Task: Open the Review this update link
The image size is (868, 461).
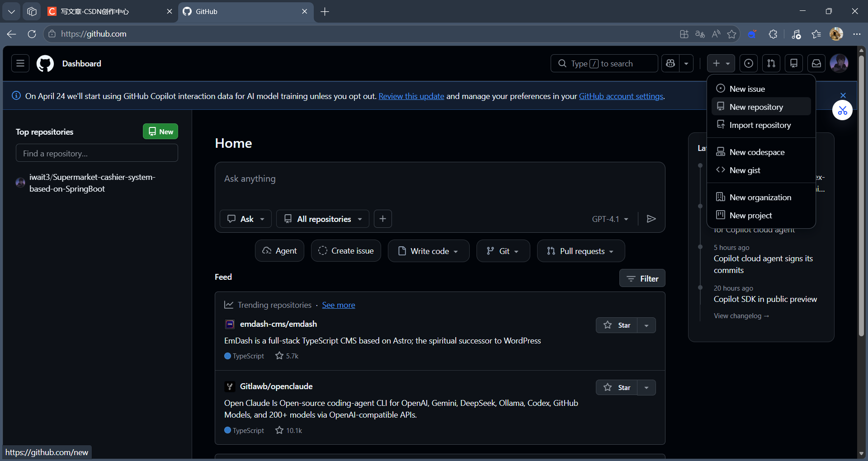Action: click(x=411, y=96)
